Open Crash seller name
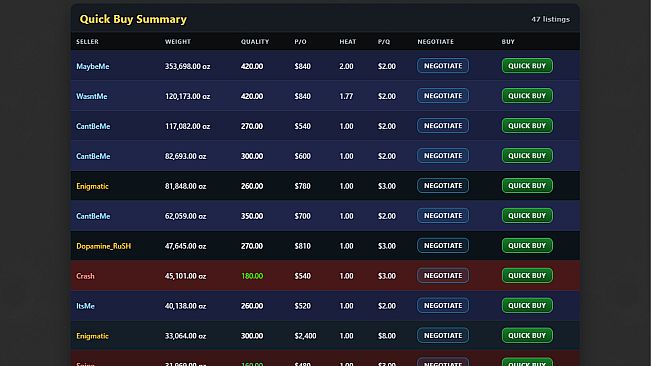The width and height of the screenshot is (651, 366). tap(85, 276)
